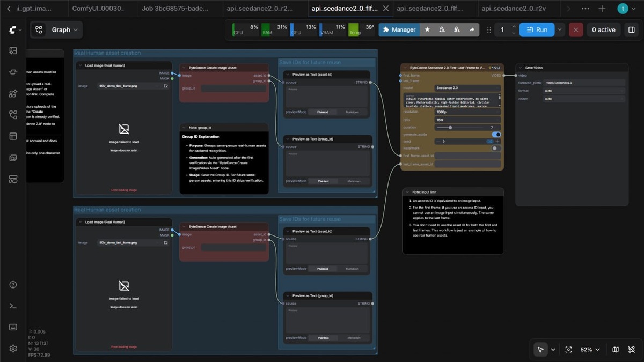Open the Help center question icon
Viewport: 644px width, 362px height.
13,285
